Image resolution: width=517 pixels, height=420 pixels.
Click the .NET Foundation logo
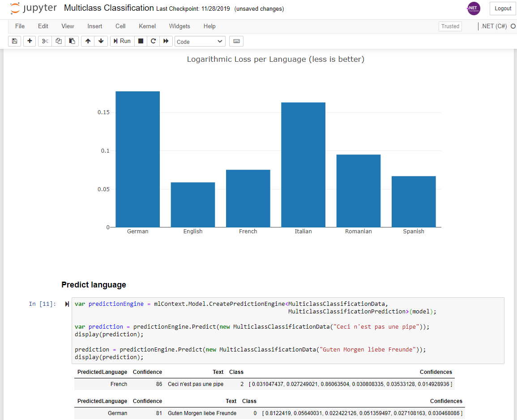[x=474, y=8]
